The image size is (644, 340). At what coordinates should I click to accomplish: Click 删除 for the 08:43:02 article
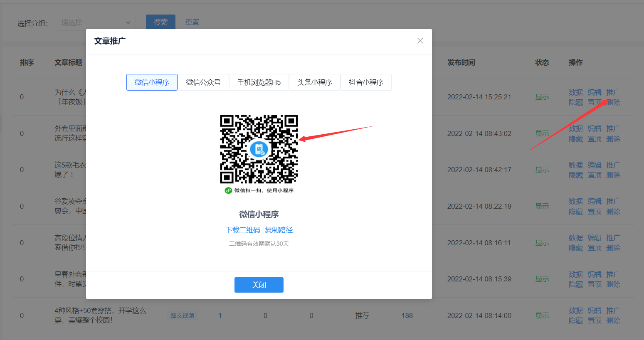[x=613, y=139]
